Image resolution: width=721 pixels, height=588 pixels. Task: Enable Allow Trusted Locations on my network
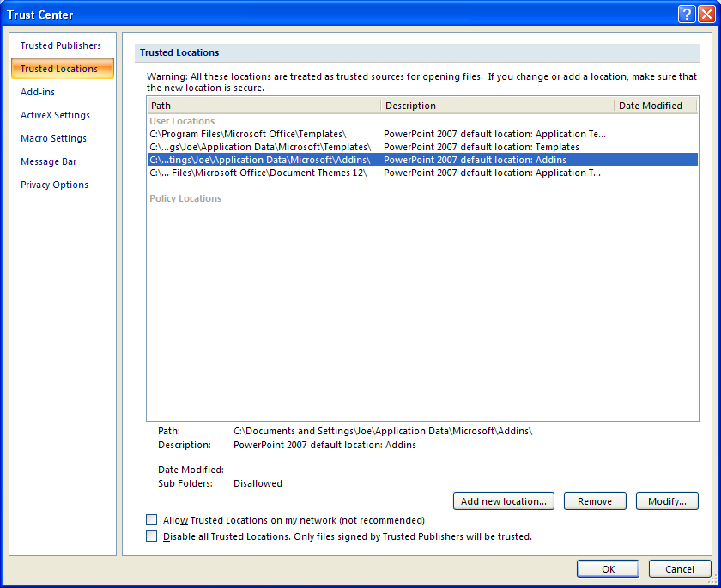151,519
